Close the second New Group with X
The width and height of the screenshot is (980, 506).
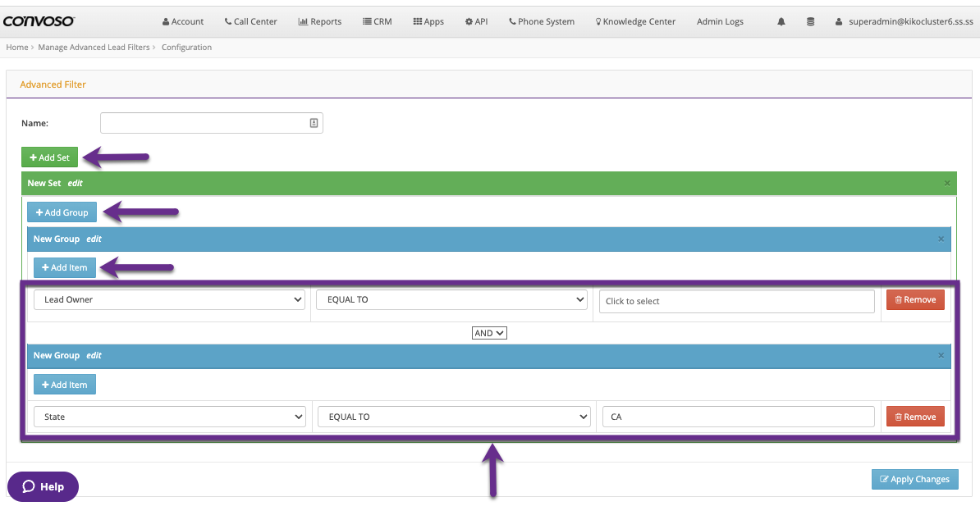941,355
